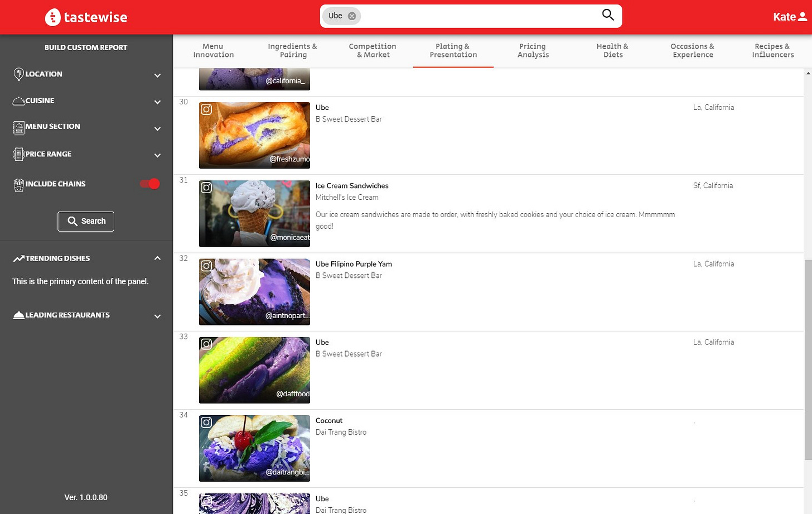
Task: Open the @daftfood ube sandwich thumbnail
Action: click(254, 370)
